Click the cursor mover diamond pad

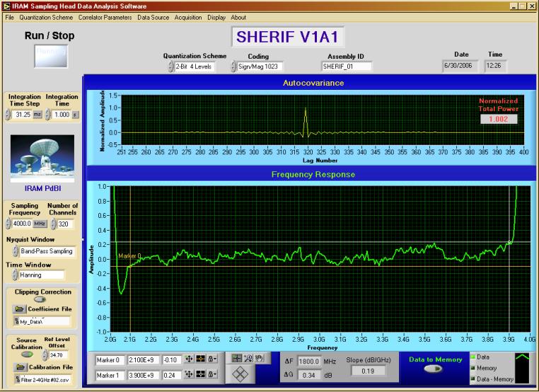[x=240, y=374]
